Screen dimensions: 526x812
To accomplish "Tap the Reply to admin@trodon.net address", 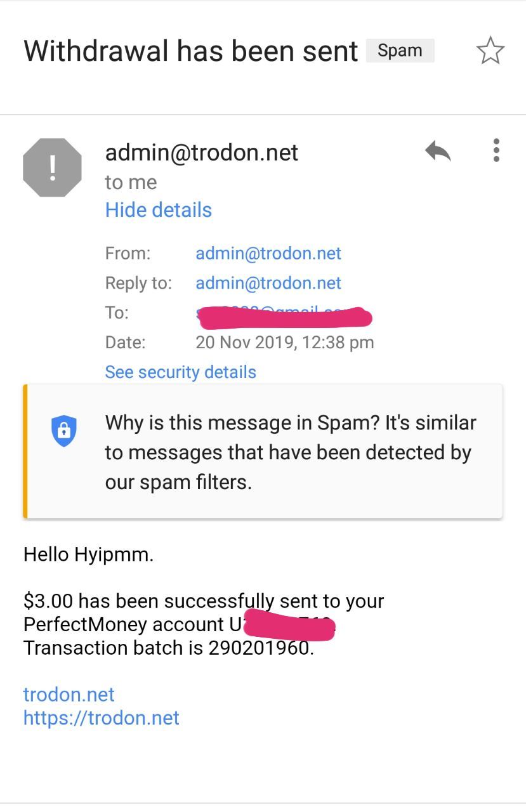I will (268, 283).
